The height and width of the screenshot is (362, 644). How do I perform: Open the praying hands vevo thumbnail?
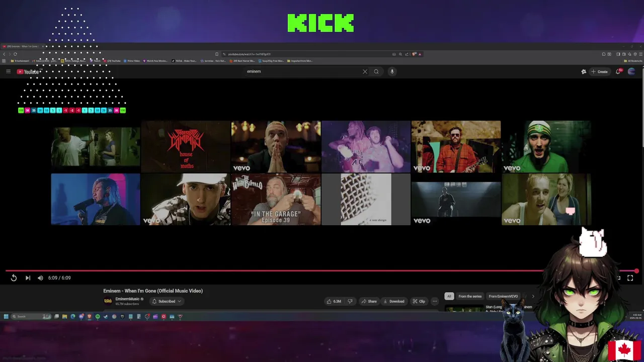point(276,146)
